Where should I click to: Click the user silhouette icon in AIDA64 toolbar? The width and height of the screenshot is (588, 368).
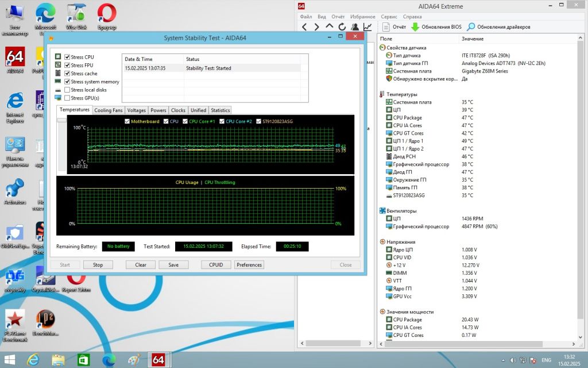click(355, 27)
